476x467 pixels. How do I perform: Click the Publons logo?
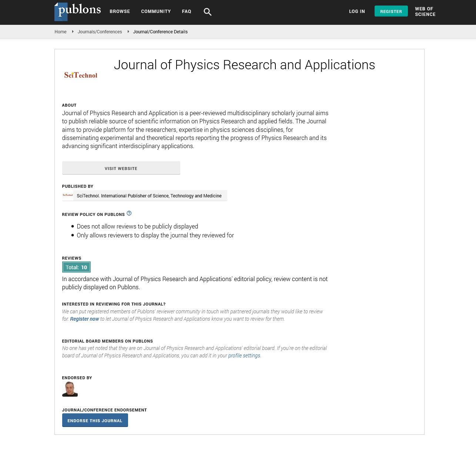(x=78, y=11)
